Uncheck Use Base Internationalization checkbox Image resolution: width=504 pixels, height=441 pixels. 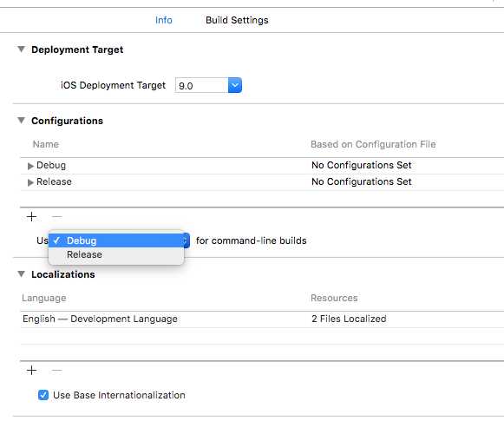pyautogui.click(x=43, y=395)
